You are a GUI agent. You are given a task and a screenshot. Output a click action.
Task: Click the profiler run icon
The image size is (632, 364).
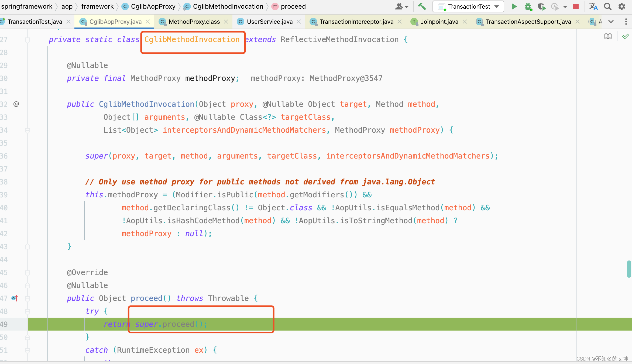pos(555,6)
